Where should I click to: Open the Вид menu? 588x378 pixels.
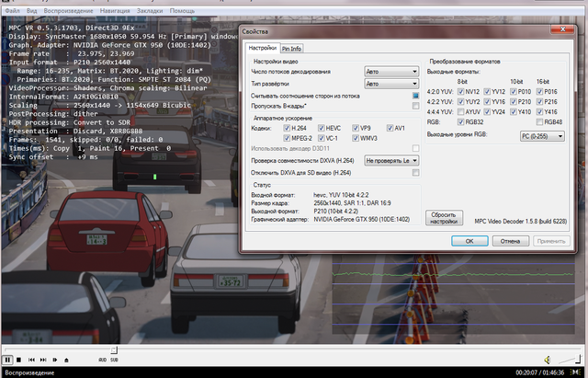[x=32, y=11]
